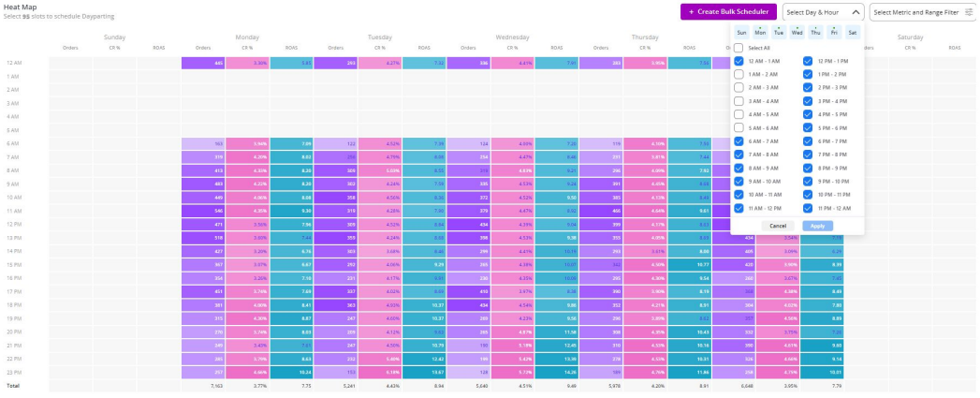This screenshot has height=398, width=980.
Task: Toggle the Fri day chip
Action: (x=834, y=32)
